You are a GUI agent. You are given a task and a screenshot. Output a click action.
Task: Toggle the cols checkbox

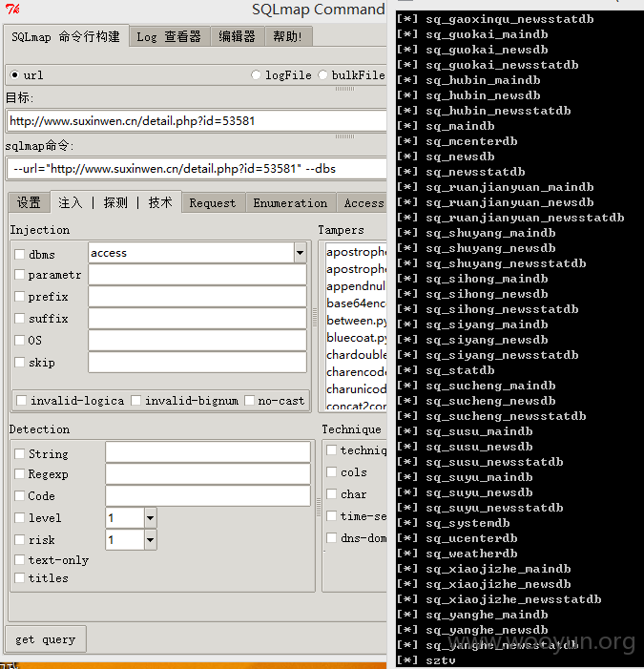(x=331, y=471)
